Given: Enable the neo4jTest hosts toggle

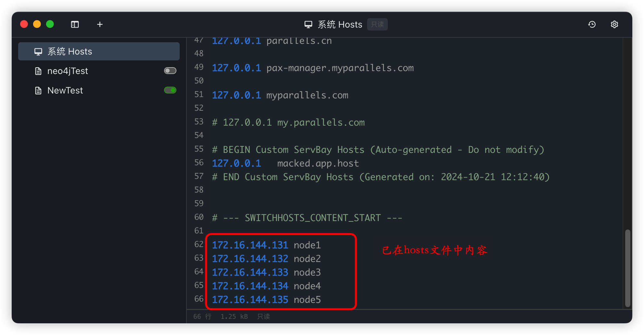Looking at the screenshot, I should (170, 71).
